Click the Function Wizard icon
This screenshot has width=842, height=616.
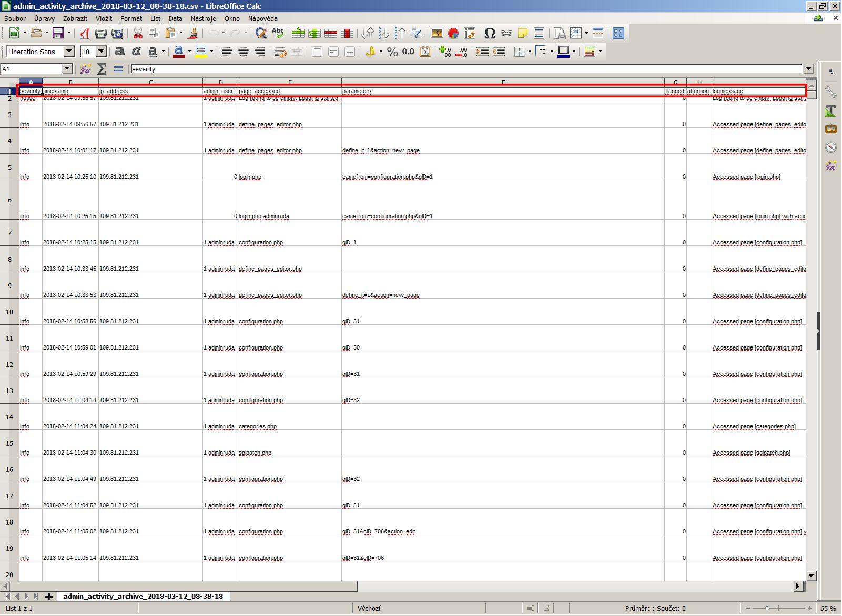(85, 69)
